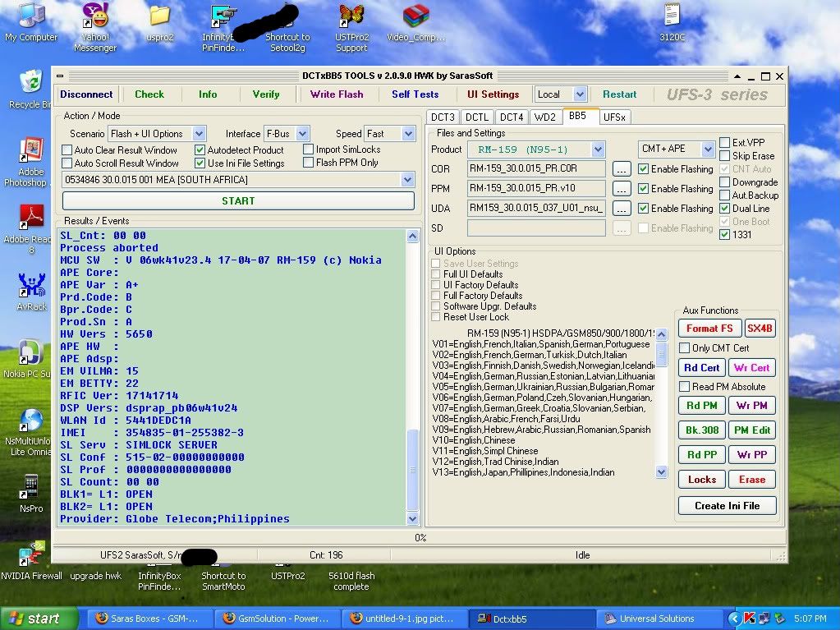The image size is (840, 630).
Task: Open NVIDIA Firewall desktop icon
Action: pos(31,560)
